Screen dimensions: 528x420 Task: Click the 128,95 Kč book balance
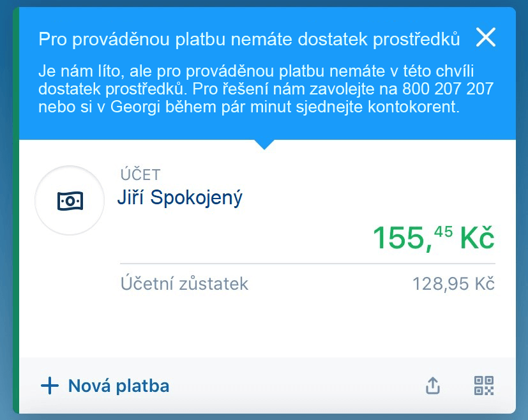pos(453,283)
